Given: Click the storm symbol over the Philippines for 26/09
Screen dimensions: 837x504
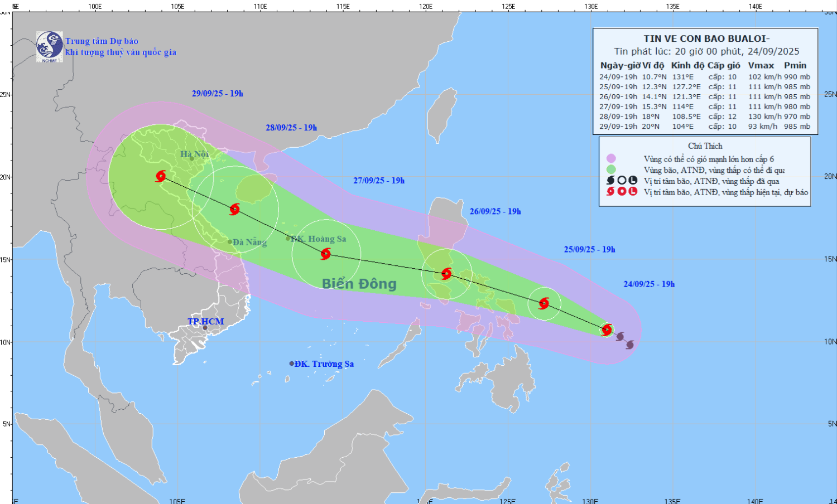Looking at the screenshot, I should click(446, 273).
